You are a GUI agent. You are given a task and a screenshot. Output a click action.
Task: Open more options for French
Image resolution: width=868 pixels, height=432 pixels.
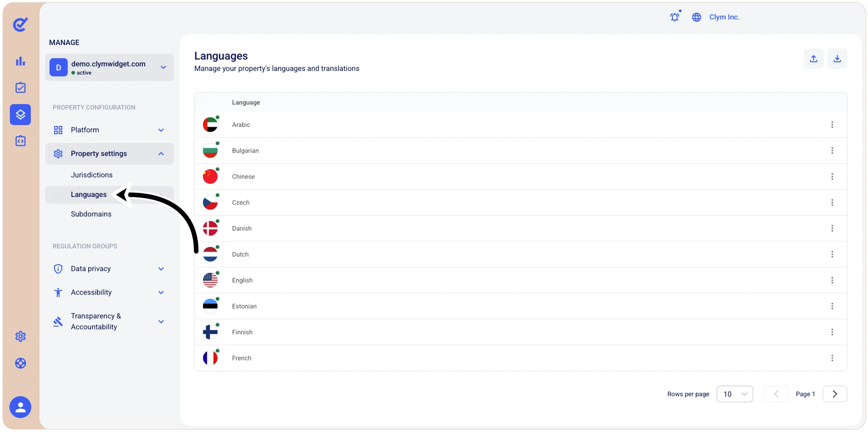tap(832, 358)
